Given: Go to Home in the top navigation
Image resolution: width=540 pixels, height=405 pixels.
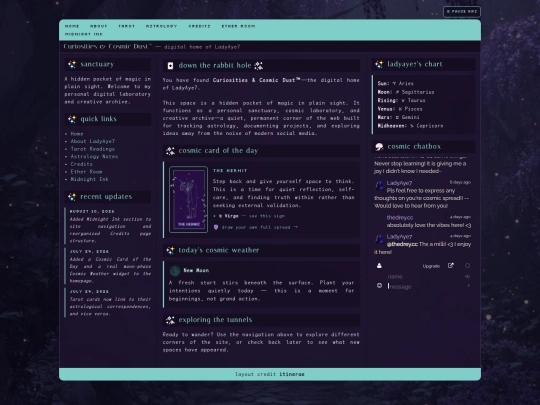Looking at the screenshot, I should (x=72, y=26).
